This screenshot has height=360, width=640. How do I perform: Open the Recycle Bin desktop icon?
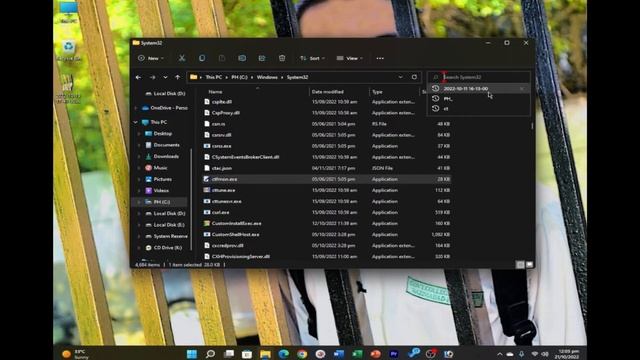pyautogui.click(x=68, y=51)
